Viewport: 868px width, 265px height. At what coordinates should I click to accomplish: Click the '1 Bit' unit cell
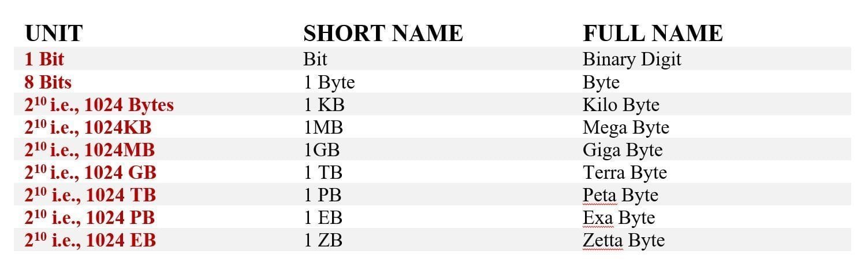[44, 59]
